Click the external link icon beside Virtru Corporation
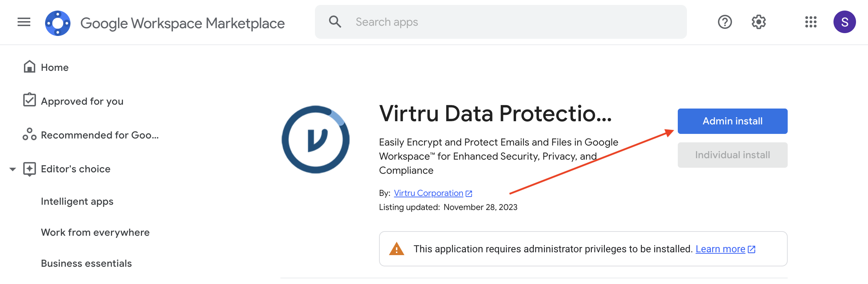Screen dimensions: 868x284 click(469, 193)
